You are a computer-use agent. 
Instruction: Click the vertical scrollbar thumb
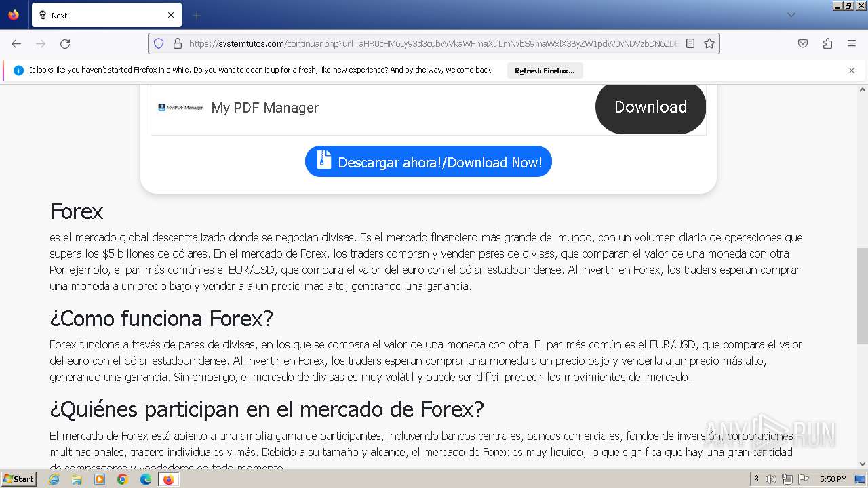click(x=863, y=296)
